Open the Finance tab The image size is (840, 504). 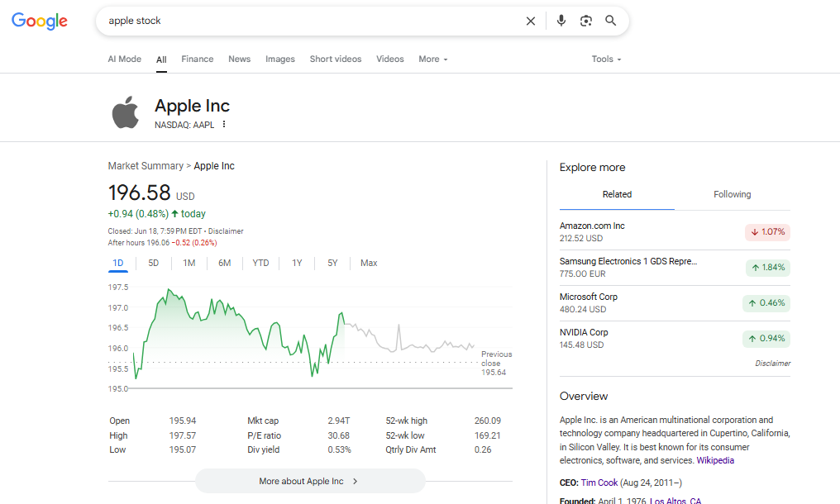pos(197,59)
